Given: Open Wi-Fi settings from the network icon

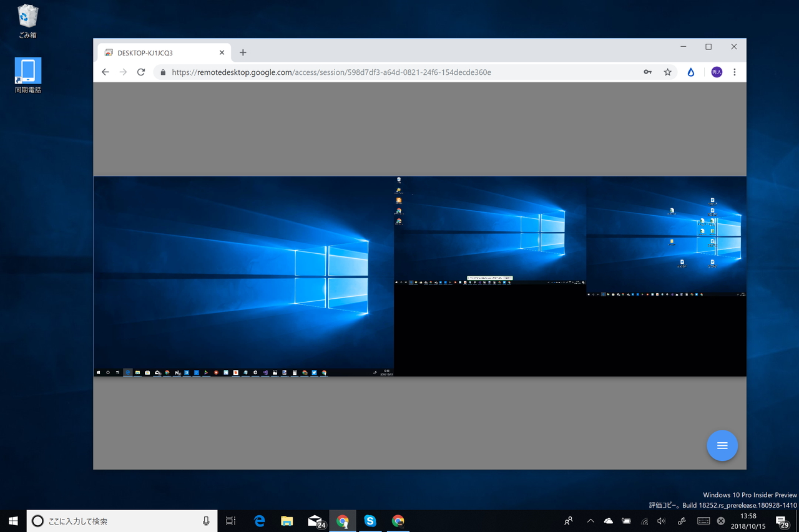Looking at the screenshot, I should pos(644,521).
